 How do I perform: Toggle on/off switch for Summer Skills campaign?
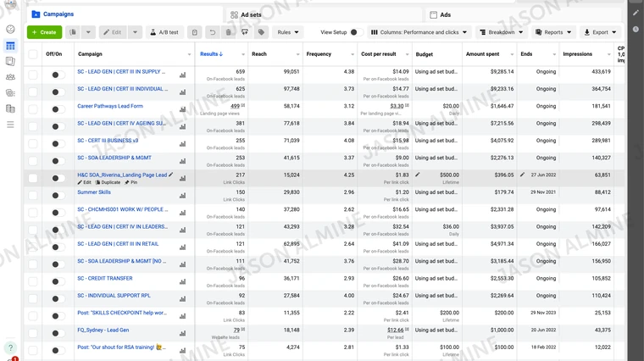[x=58, y=196]
